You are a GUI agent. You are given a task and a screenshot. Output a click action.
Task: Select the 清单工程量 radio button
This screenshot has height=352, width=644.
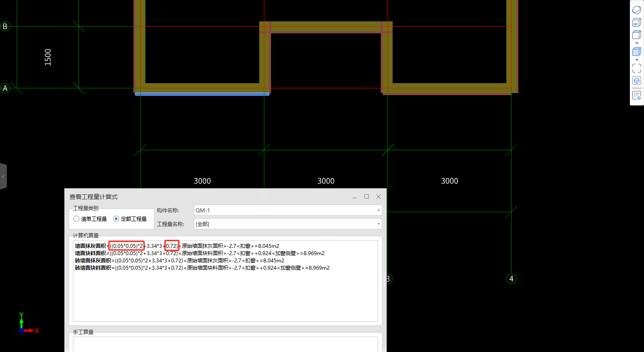76,219
